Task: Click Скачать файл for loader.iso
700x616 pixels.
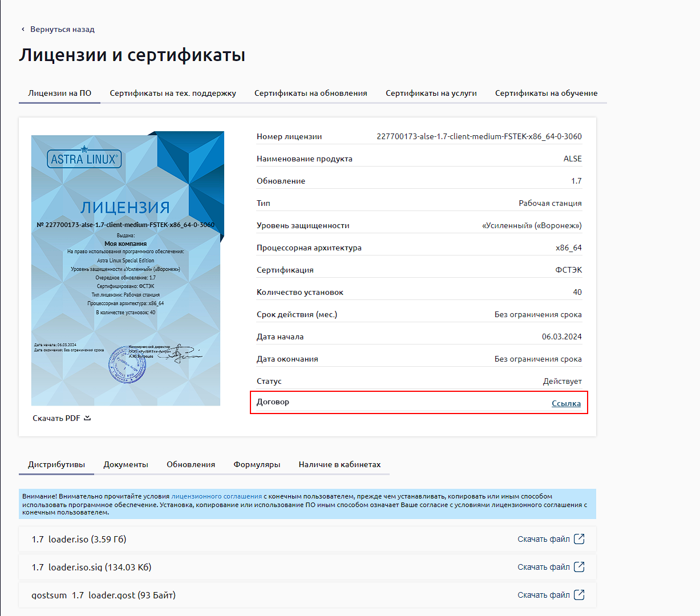Action: click(543, 539)
